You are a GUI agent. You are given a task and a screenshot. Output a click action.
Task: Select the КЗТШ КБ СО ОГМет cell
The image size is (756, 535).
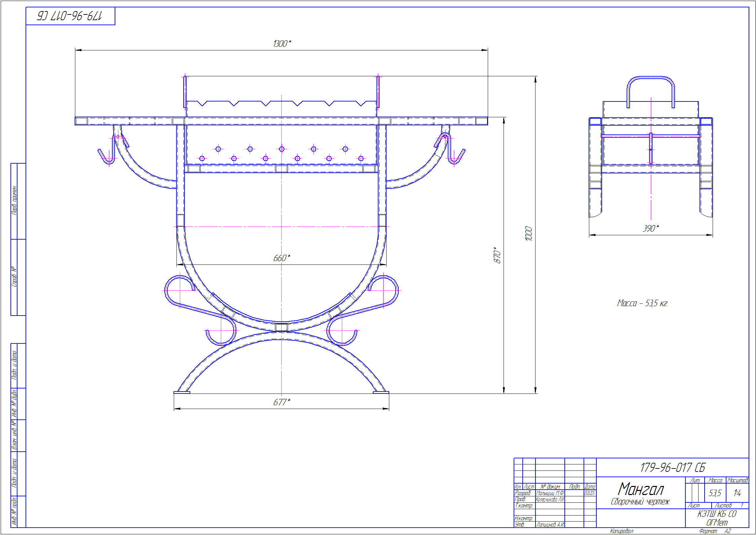coord(717,518)
